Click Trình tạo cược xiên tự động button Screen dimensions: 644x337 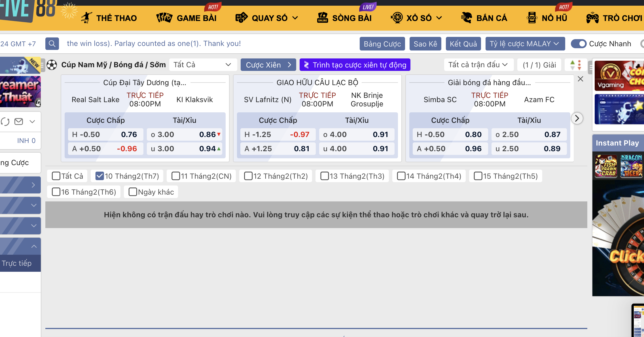(355, 65)
